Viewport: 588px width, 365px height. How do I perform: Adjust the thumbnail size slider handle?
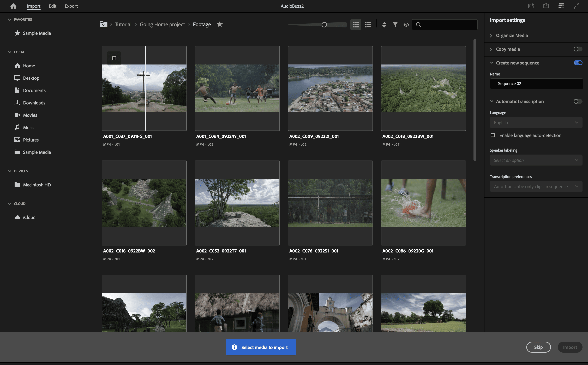coord(324,25)
